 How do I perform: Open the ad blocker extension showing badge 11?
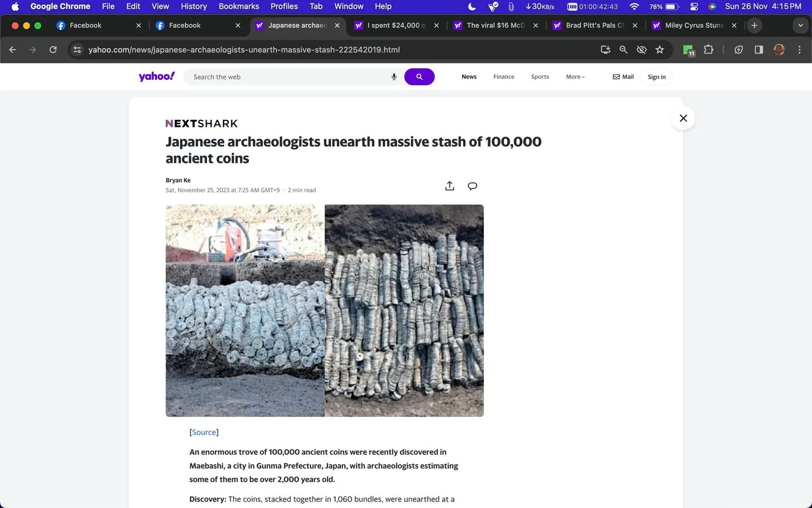[x=688, y=49]
